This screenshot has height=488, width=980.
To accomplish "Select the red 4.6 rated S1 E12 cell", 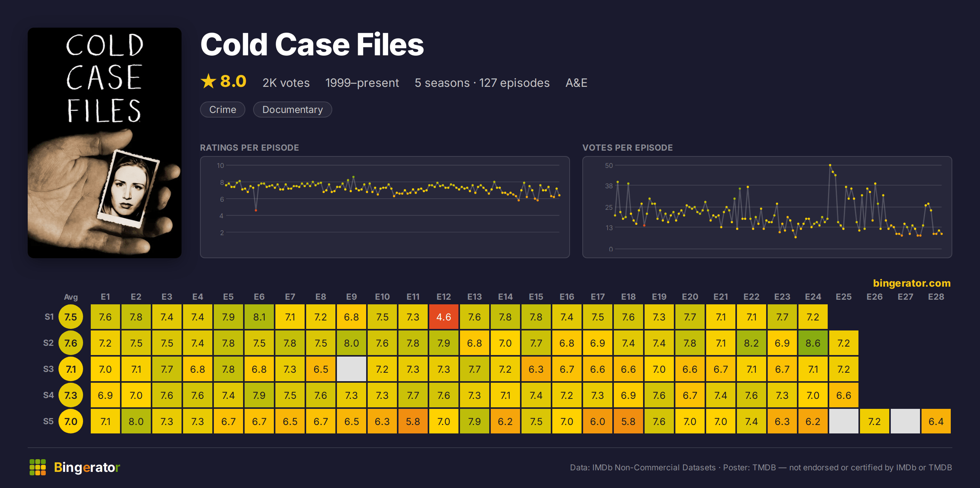I will (x=444, y=317).
